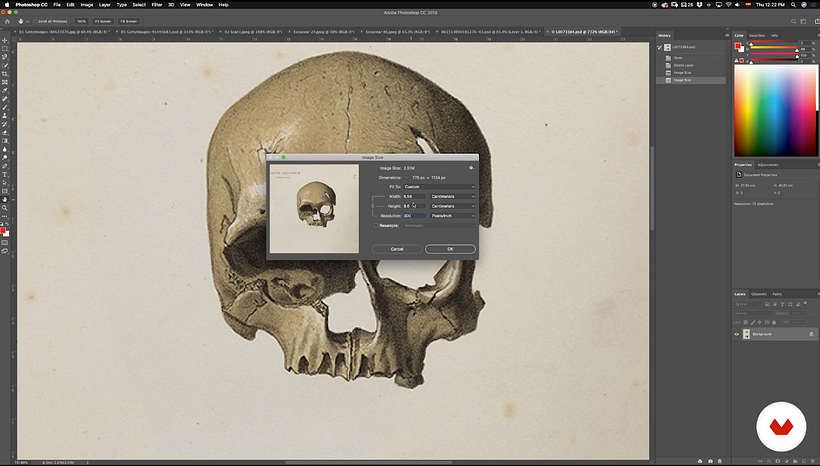
Task: Toggle type layer filter in Layers panel
Action: (x=782, y=304)
